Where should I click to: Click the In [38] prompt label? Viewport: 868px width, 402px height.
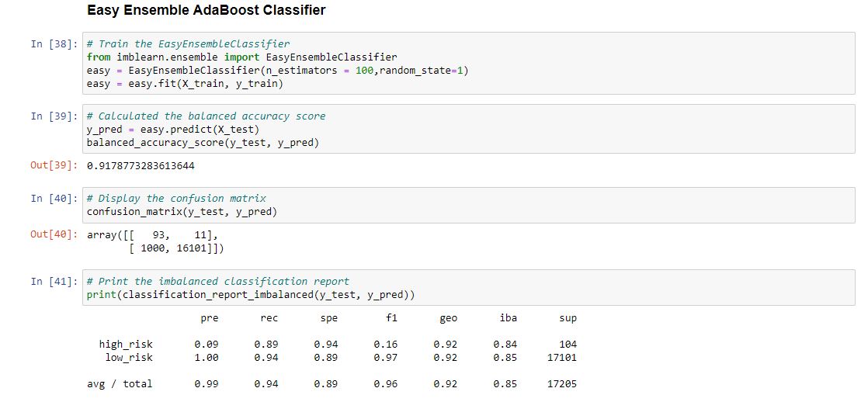54,43
